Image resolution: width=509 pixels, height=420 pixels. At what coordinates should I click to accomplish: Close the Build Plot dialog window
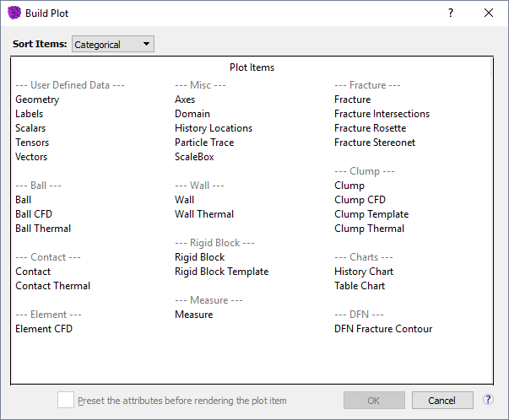point(489,13)
